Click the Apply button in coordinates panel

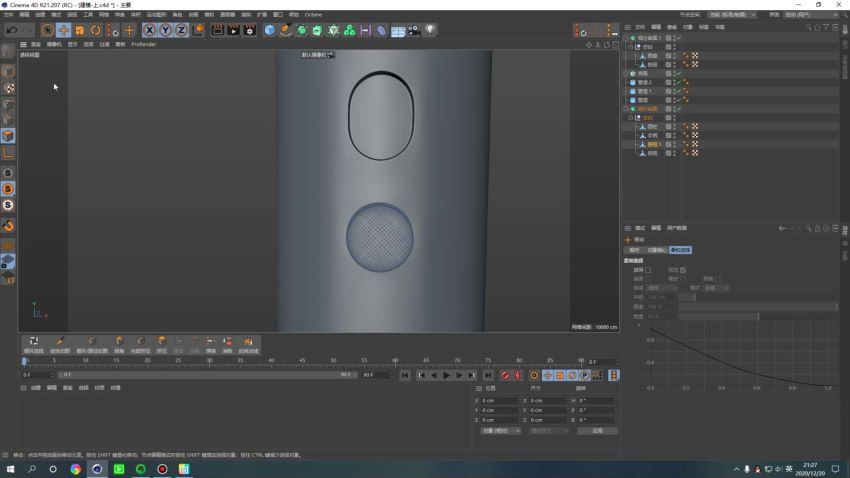coord(597,431)
